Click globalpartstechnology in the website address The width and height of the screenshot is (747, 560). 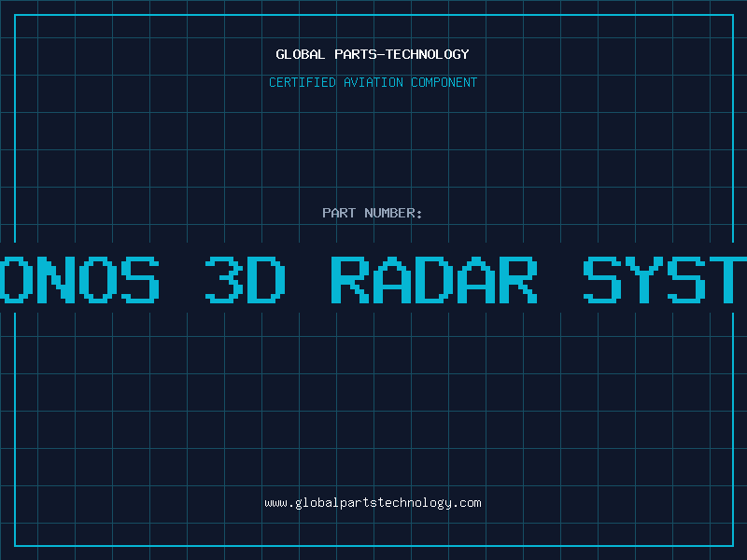click(x=373, y=503)
